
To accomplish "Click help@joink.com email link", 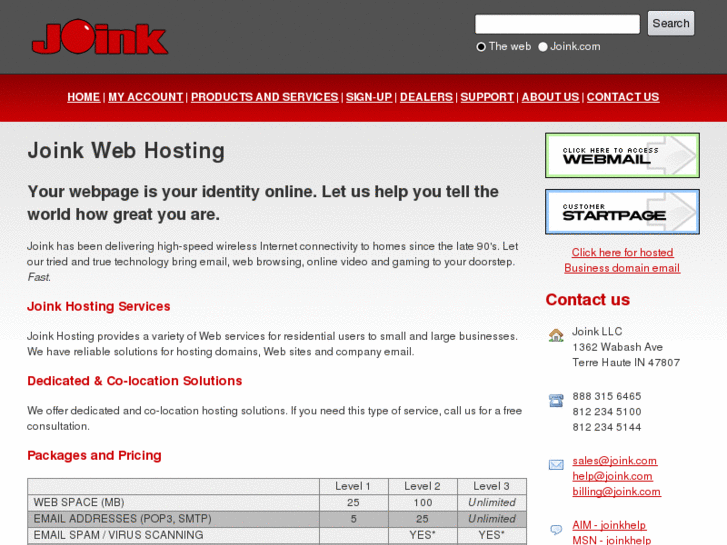I will point(612,476).
